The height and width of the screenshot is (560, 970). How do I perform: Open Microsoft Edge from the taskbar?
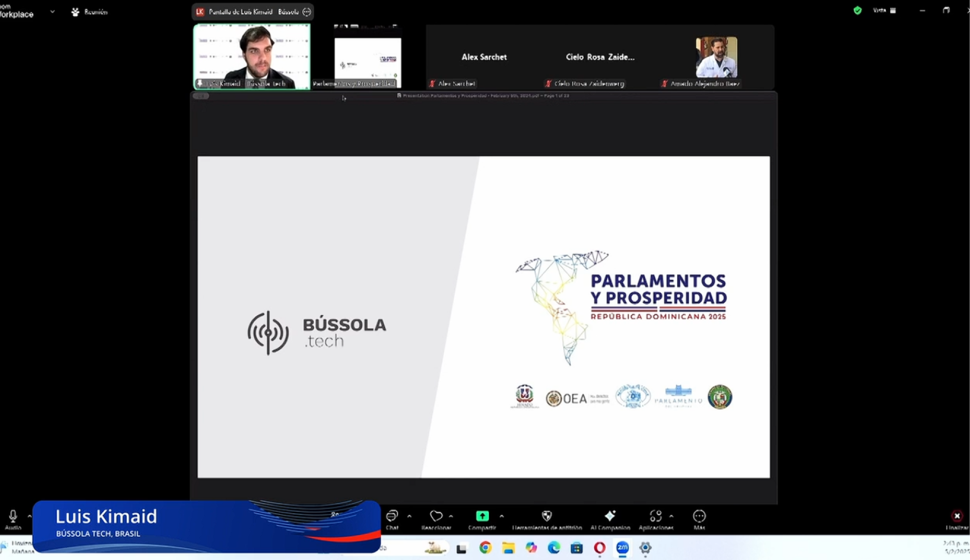click(554, 548)
